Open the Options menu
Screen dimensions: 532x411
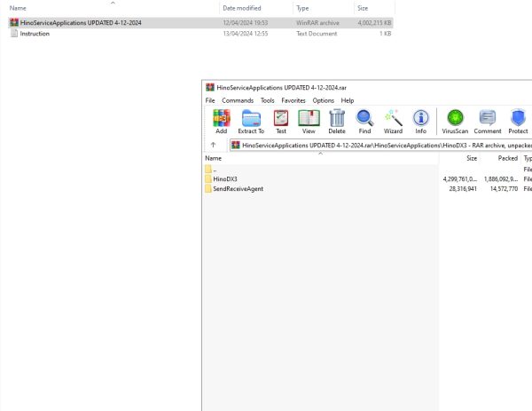coord(324,100)
